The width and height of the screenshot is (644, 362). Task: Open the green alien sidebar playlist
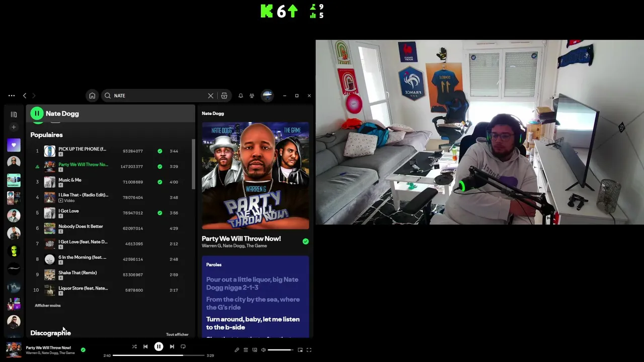click(x=14, y=250)
